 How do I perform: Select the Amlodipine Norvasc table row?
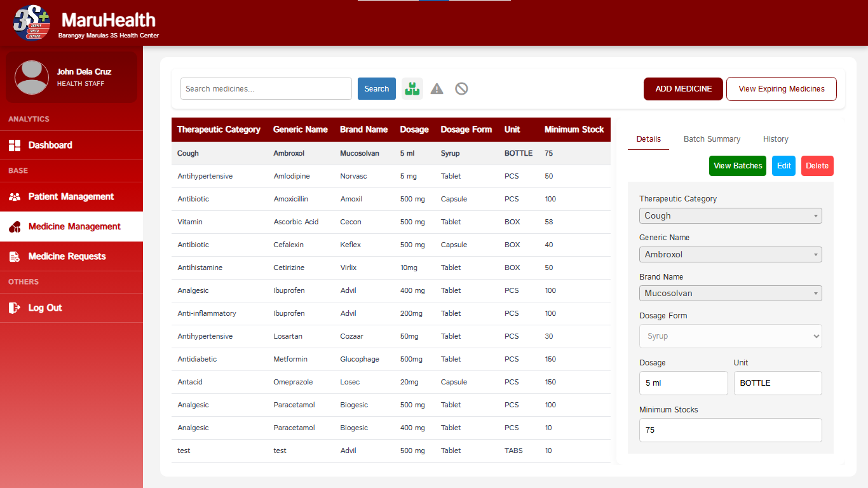pos(391,176)
